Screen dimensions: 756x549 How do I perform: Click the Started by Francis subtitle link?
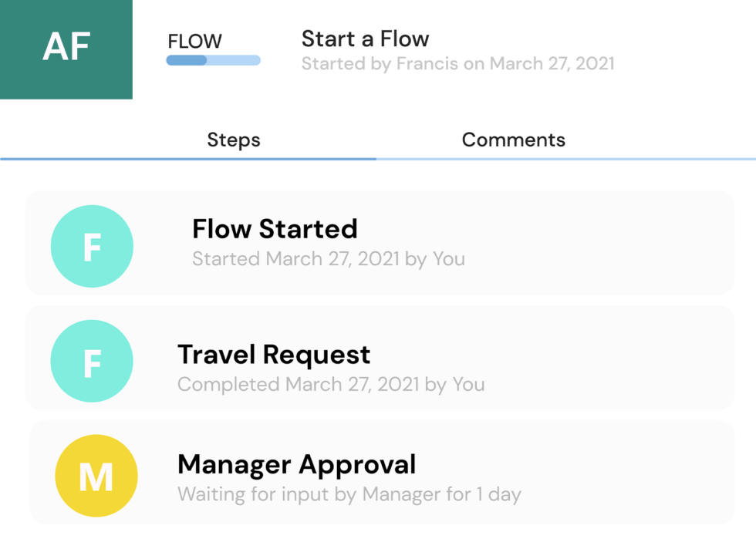(457, 63)
